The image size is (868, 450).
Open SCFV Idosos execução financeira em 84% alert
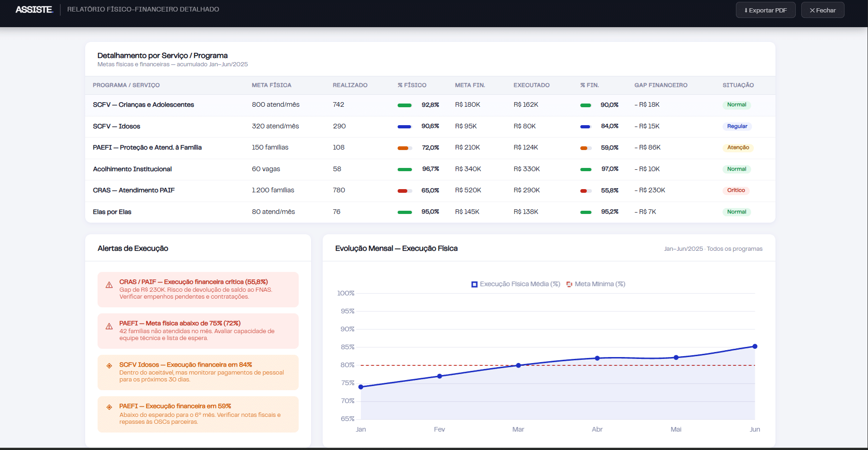(x=198, y=372)
